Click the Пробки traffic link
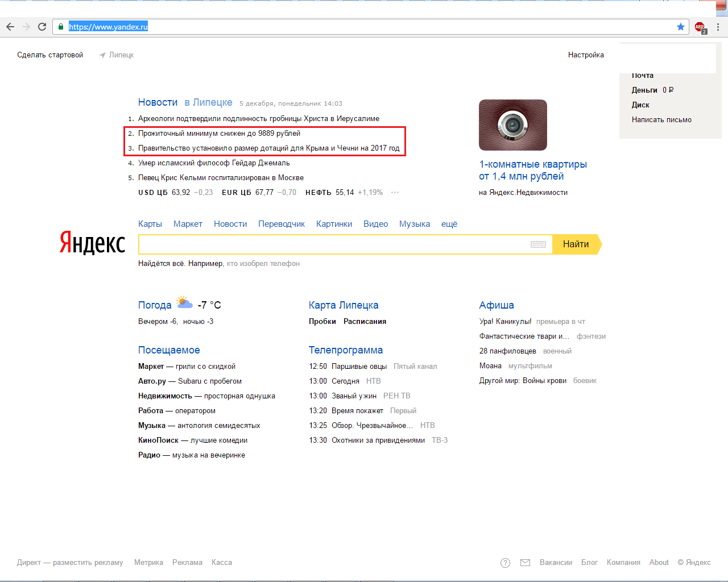Image resolution: width=728 pixels, height=582 pixels. point(322,322)
